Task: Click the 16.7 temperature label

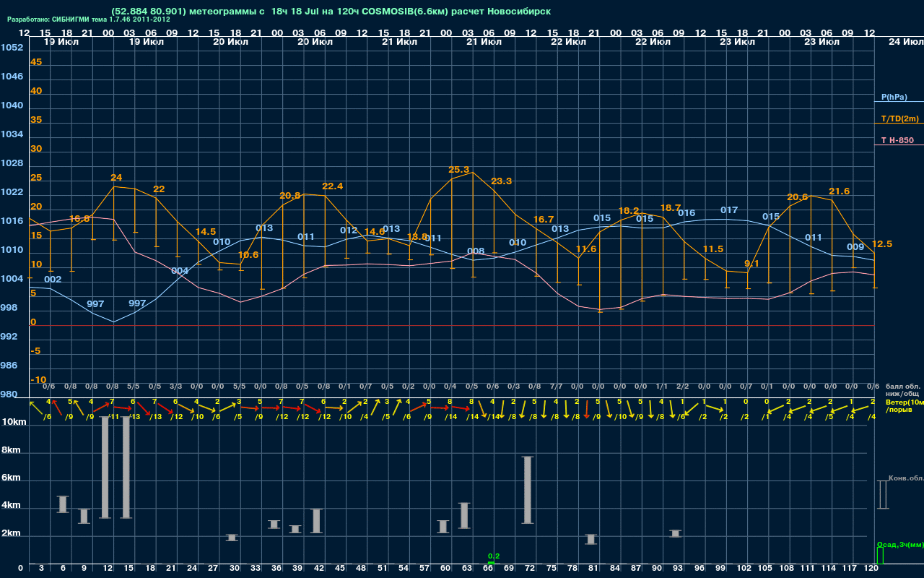Action: click(x=544, y=220)
